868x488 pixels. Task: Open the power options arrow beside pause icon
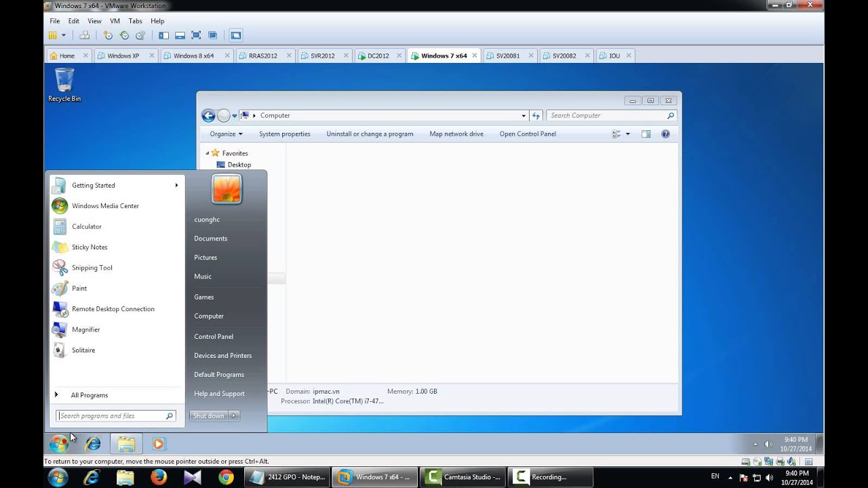coord(64,35)
